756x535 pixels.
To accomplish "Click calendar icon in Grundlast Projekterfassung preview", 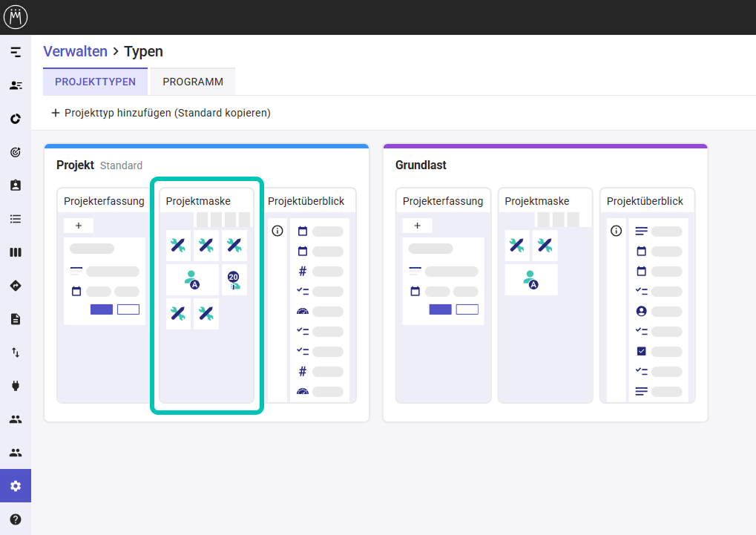I will pyautogui.click(x=415, y=292).
